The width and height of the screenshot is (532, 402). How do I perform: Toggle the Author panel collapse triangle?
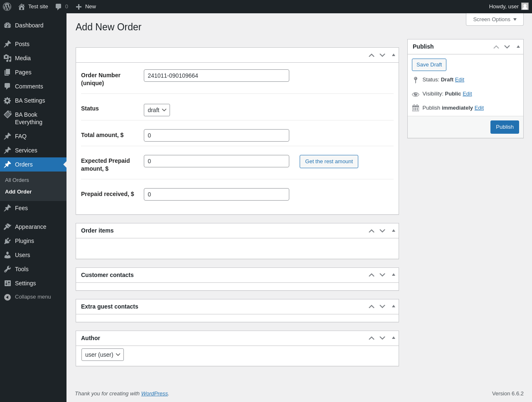pyautogui.click(x=394, y=338)
